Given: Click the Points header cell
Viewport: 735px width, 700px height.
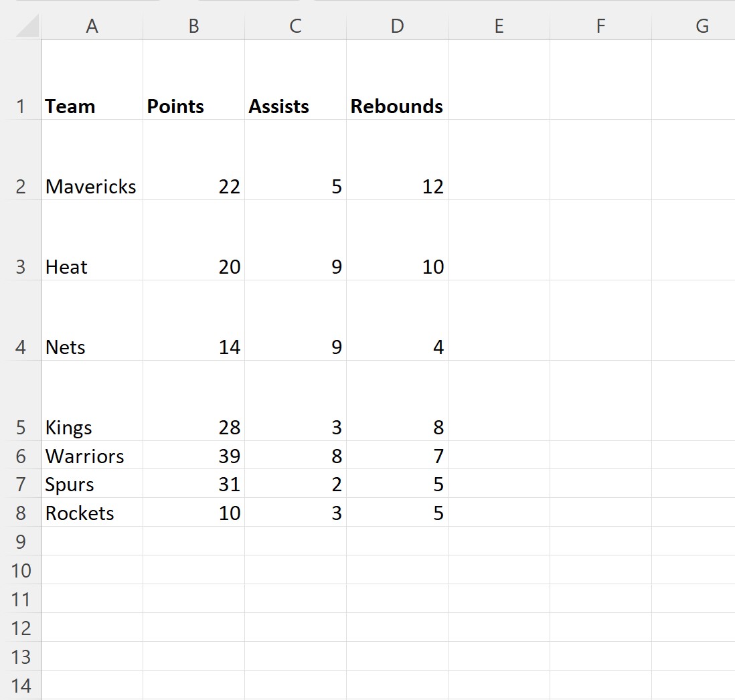Looking at the screenshot, I should (193, 80).
